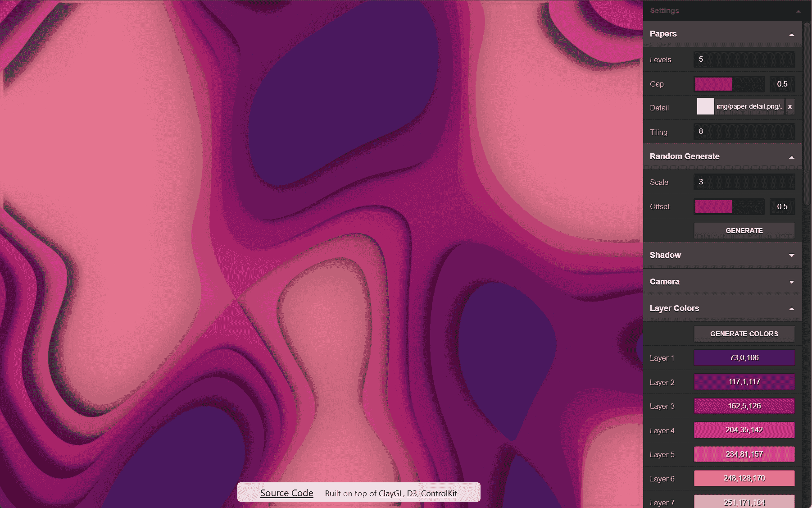Open Layer 4 color picker
The image size is (812, 508).
pos(744,430)
